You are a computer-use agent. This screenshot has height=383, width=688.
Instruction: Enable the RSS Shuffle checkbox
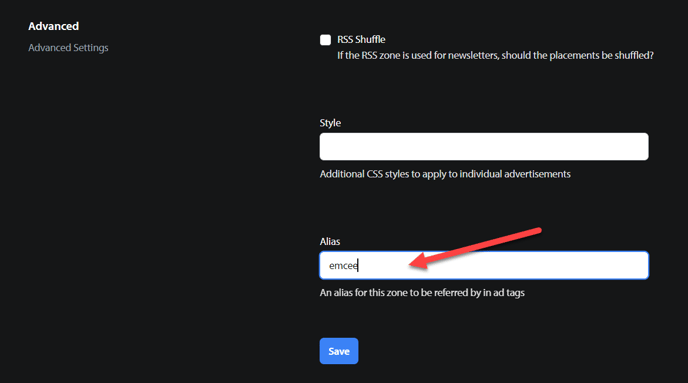point(325,40)
